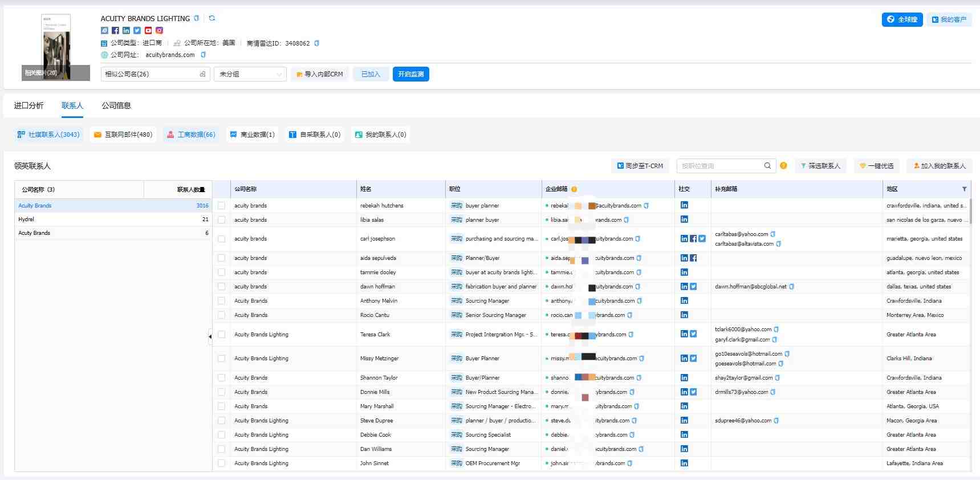Open the company's YouTube icon
The width and height of the screenshot is (980, 480).
(148, 31)
